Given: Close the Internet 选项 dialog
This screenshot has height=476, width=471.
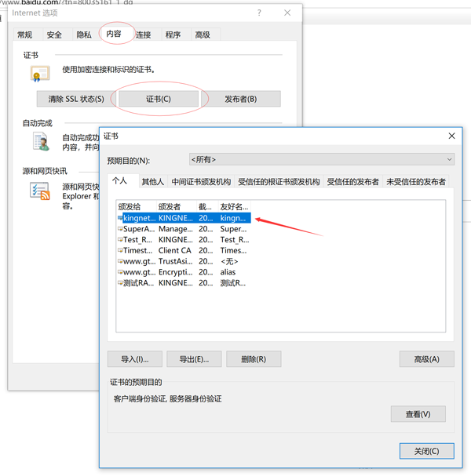Looking at the screenshot, I should [287, 13].
